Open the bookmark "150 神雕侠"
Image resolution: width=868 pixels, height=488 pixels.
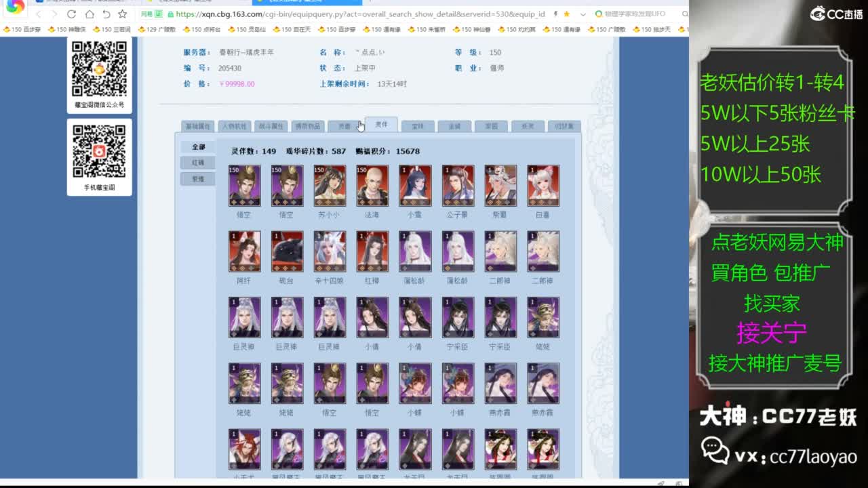pos(66,30)
